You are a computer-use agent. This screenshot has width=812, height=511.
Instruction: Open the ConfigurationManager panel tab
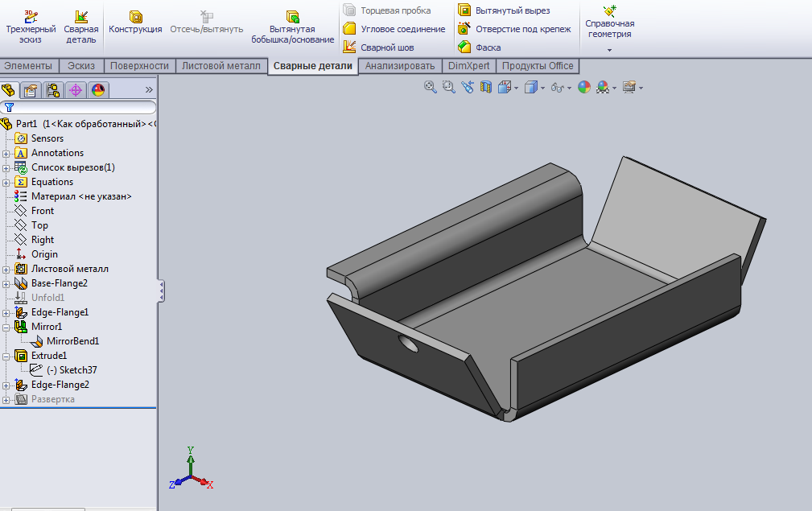[53, 90]
